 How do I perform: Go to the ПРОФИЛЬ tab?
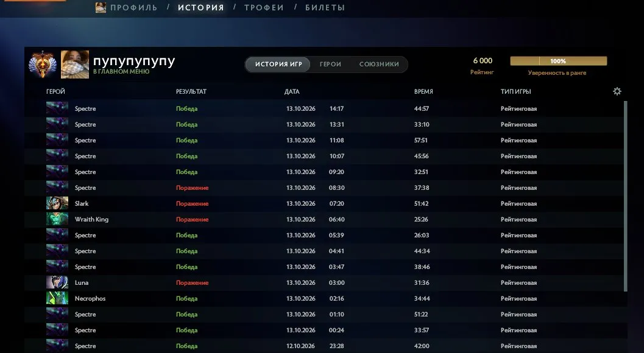pyautogui.click(x=133, y=7)
